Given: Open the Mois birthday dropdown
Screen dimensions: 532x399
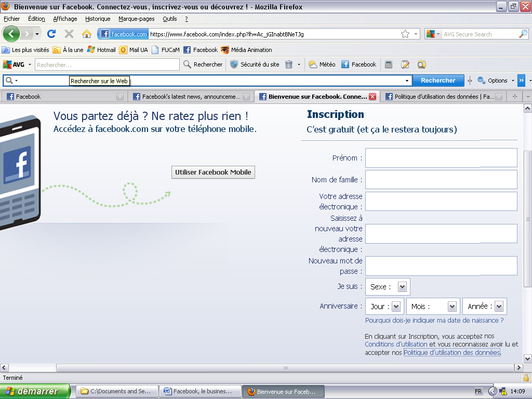Looking at the screenshot, I should coord(433,307).
